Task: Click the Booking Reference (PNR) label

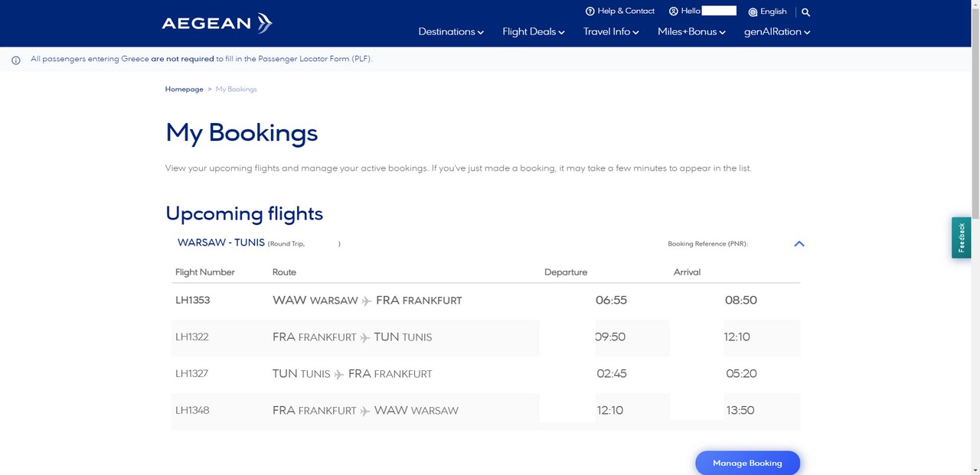Action: coord(707,244)
